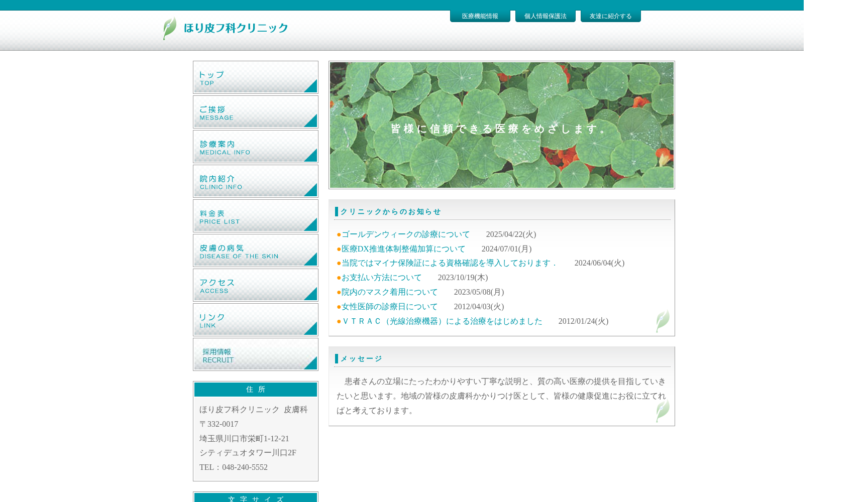Click the bullet dot beside the VTRAC announcement

pyautogui.click(x=338, y=322)
